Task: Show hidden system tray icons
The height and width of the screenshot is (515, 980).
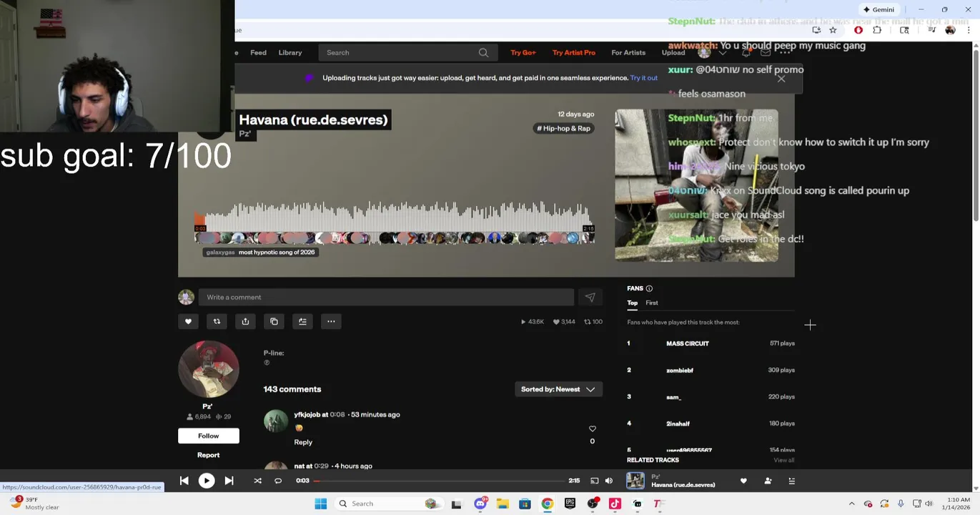Action: [x=851, y=504]
